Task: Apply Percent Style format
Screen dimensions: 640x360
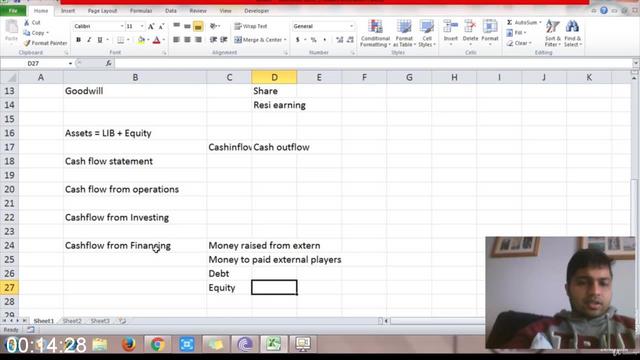Action: click(313, 40)
